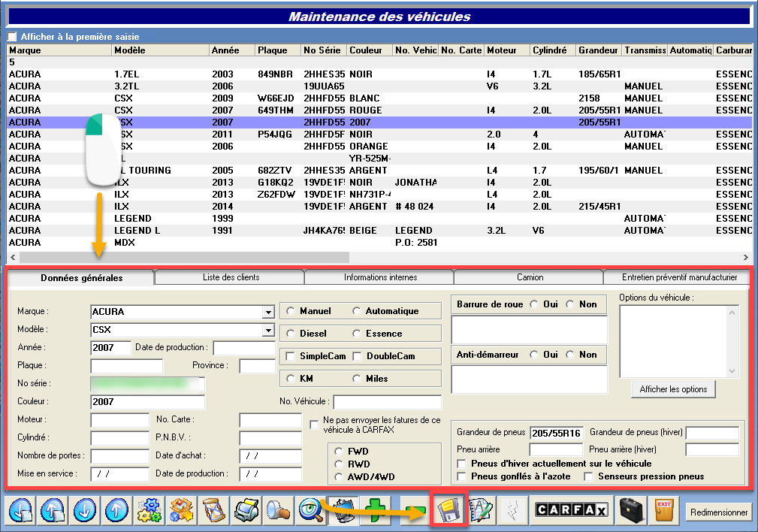This screenshot has height=532, width=758.
Task: Click the Afficher les options button
Action: 673,389
